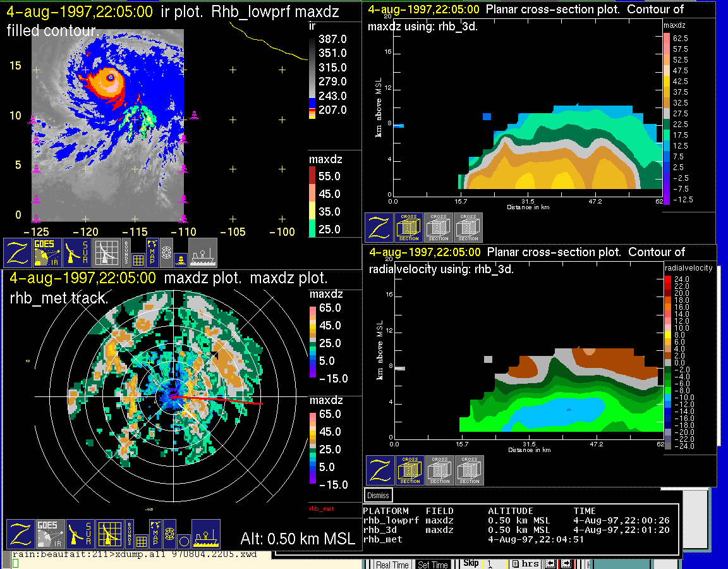Screen dimensions: 728x569
Task: Click the 4-Aug-97,22:04:51 time value
Action: pos(536,539)
